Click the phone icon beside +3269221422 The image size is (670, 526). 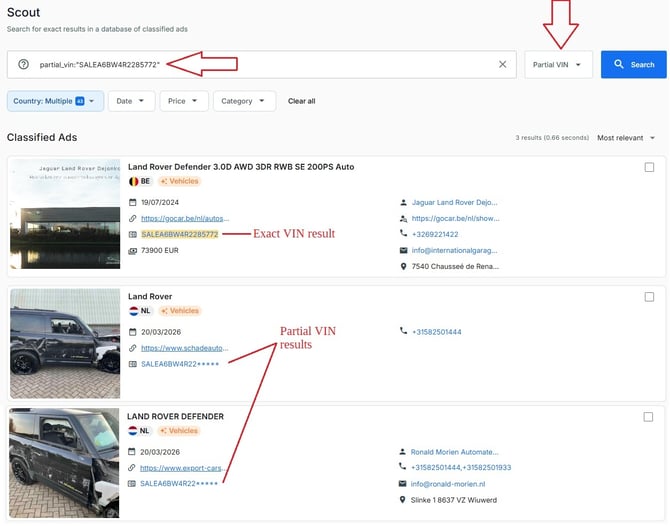pos(403,233)
